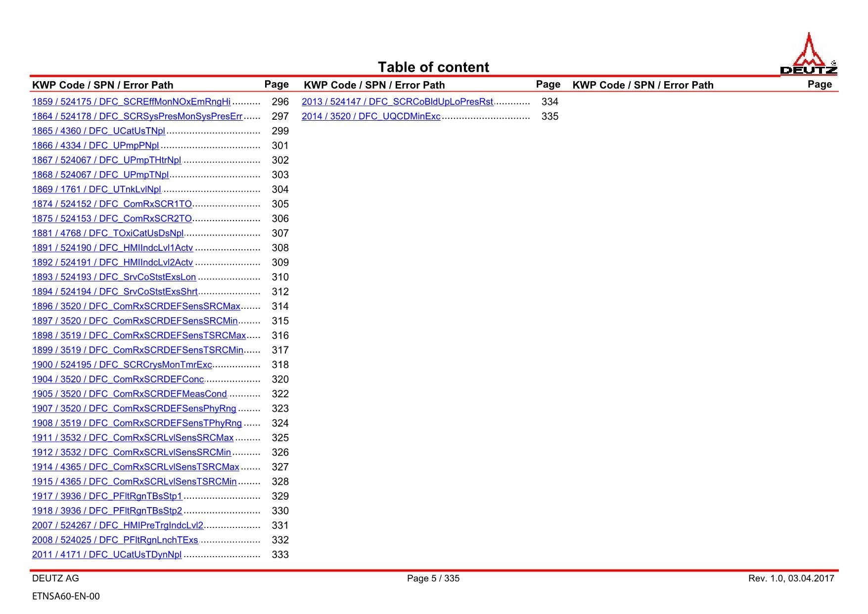Click the DEUTZ logo icon

point(809,53)
